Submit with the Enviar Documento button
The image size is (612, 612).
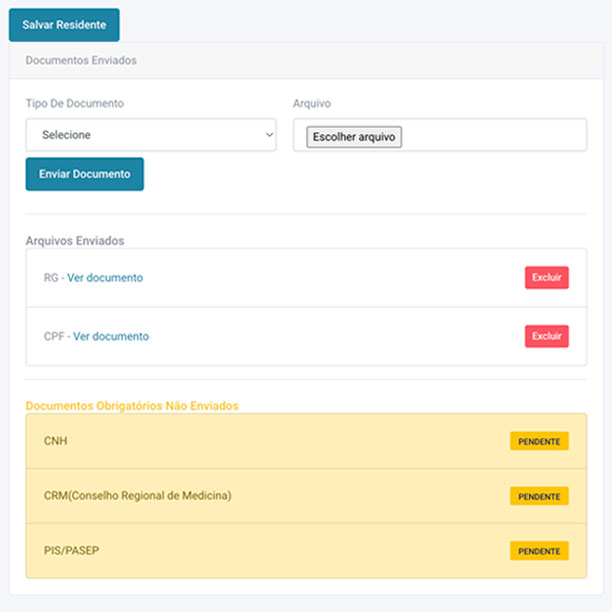85,174
